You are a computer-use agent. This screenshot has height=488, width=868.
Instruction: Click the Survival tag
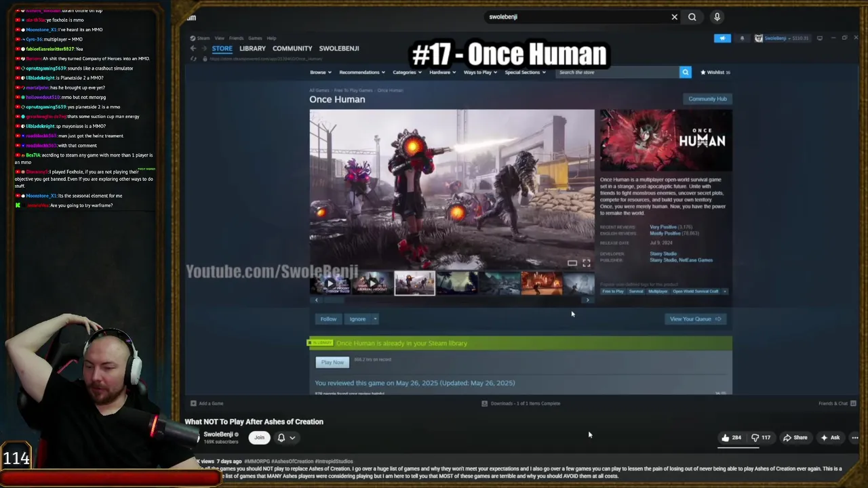click(636, 291)
